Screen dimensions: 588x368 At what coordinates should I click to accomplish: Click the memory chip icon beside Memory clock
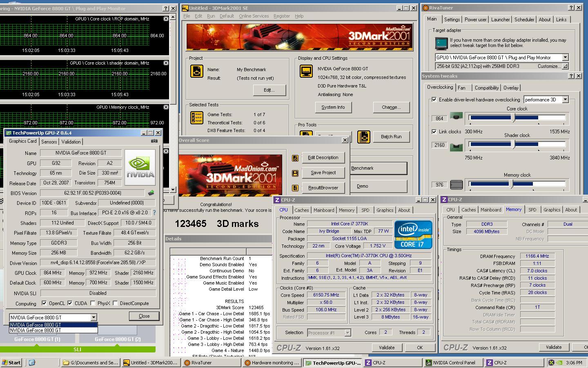coord(456,184)
